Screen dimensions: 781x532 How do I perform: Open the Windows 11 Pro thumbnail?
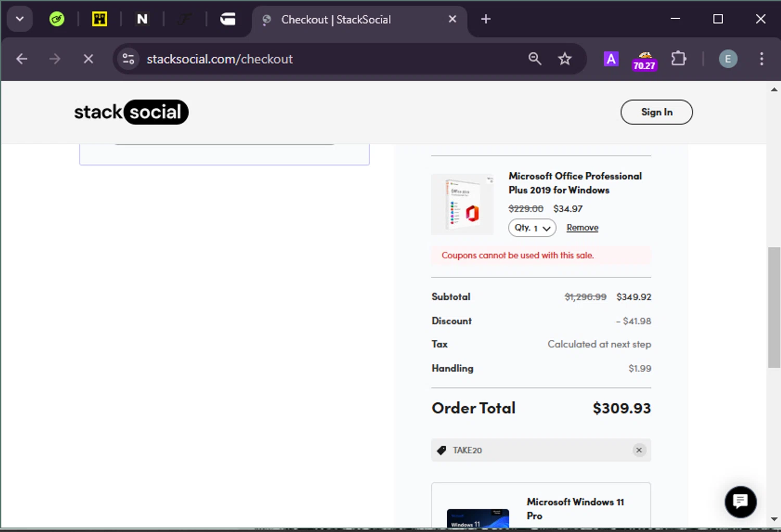tap(478, 518)
